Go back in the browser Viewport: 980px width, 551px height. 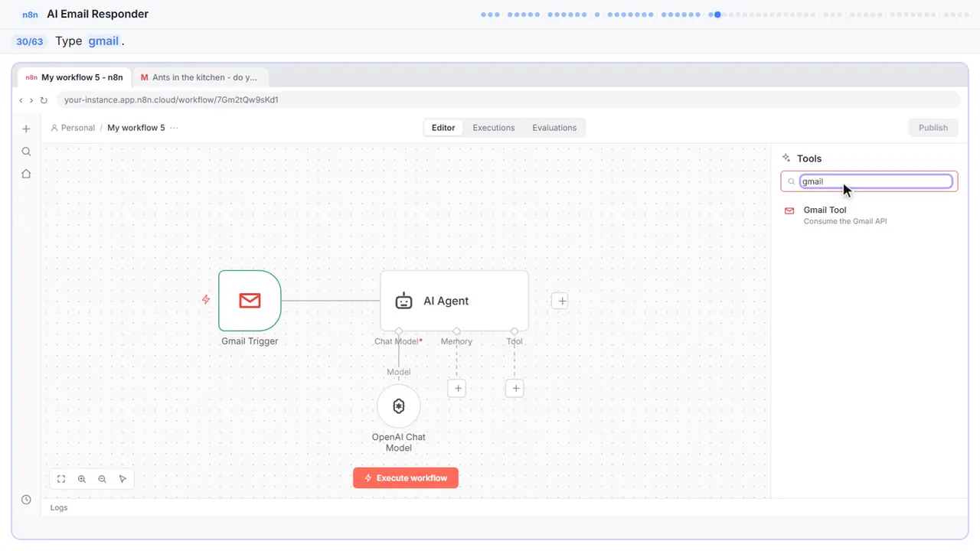pos(21,100)
